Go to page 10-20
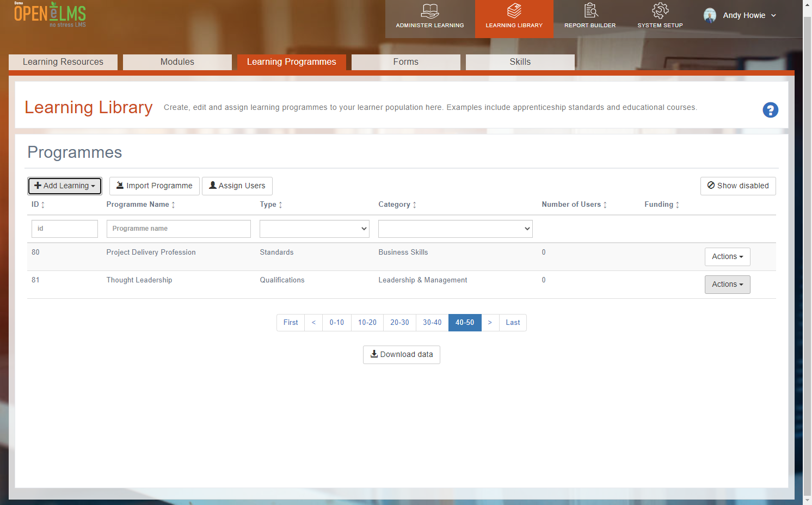Screen dimensions: 812x505 [x=367, y=323]
